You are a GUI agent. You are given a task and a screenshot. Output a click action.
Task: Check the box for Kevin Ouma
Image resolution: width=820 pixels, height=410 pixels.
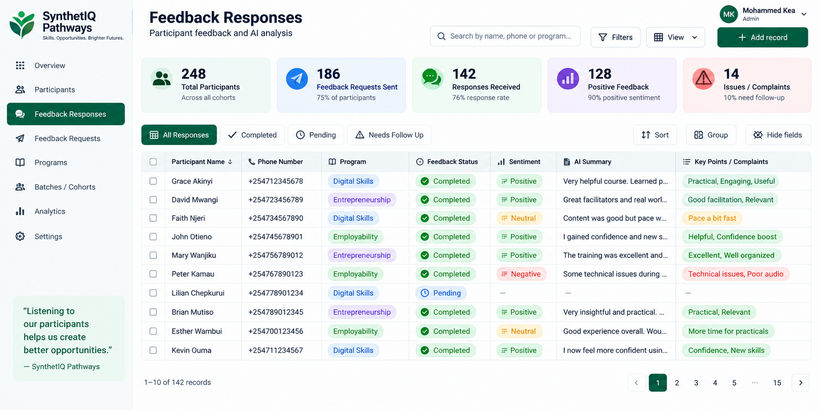153,350
